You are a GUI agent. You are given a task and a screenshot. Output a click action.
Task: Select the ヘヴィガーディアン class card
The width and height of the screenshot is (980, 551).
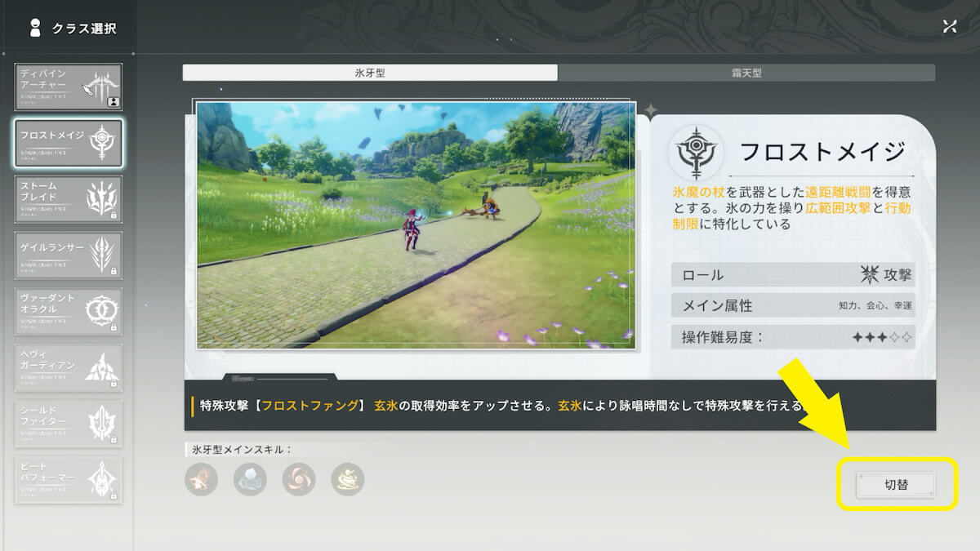pyautogui.click(x=69, y=367)
